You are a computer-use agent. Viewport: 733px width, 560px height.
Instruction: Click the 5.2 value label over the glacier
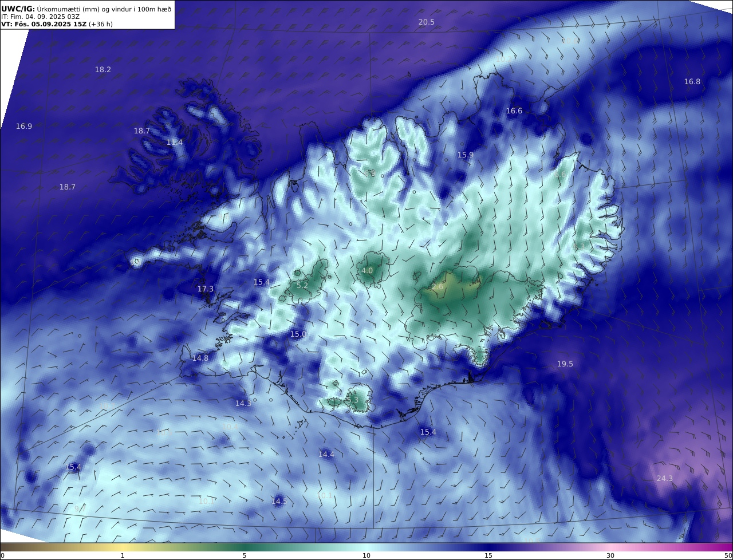coord(302,285)
